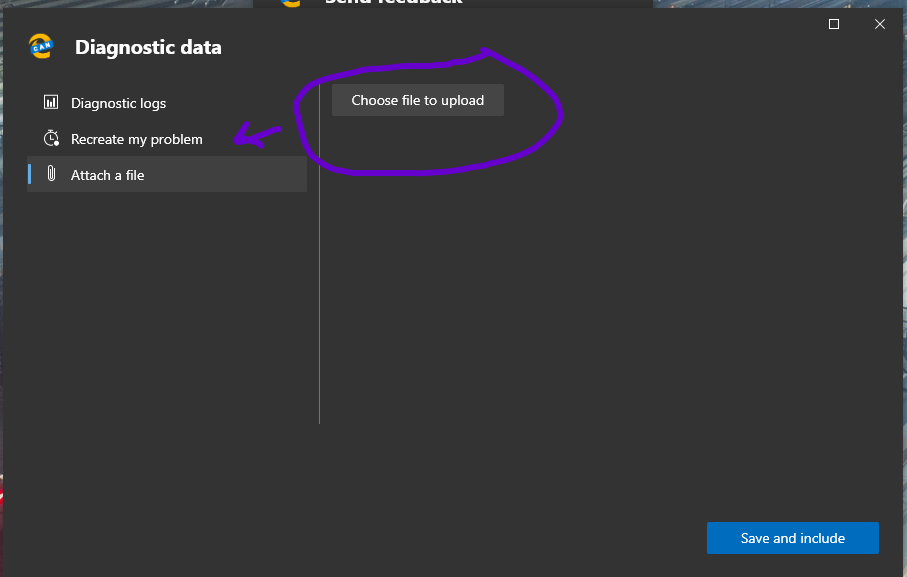Viewport: 907px width, 577px height.
Task: Close the Diagnostic data dialog
Action: point(879,24)
